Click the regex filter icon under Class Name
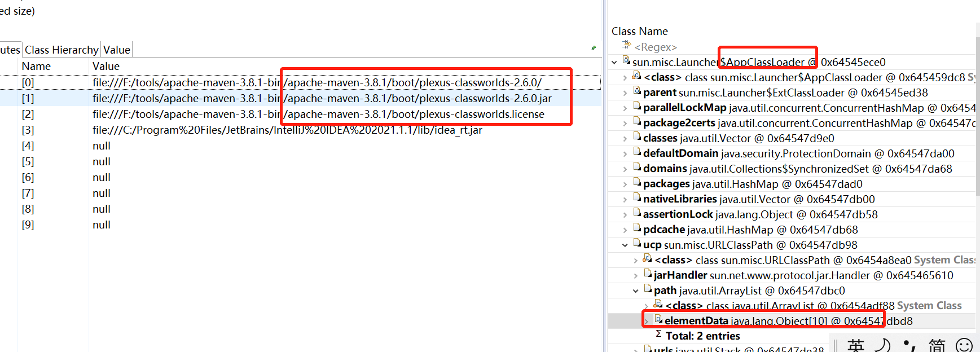 coord(626,45)
